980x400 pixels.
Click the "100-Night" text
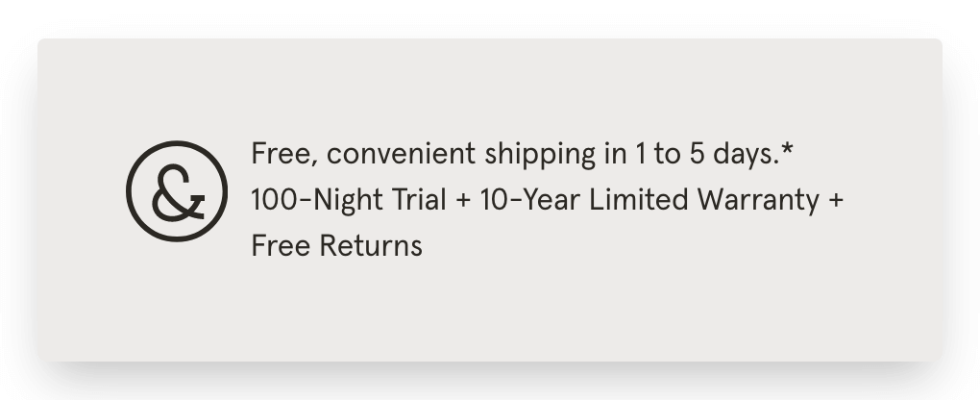coord(317,201)
